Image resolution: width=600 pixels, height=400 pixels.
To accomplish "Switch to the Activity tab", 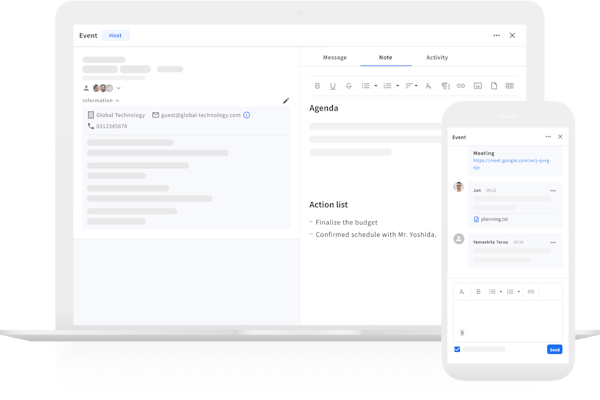I will (437, 57).
